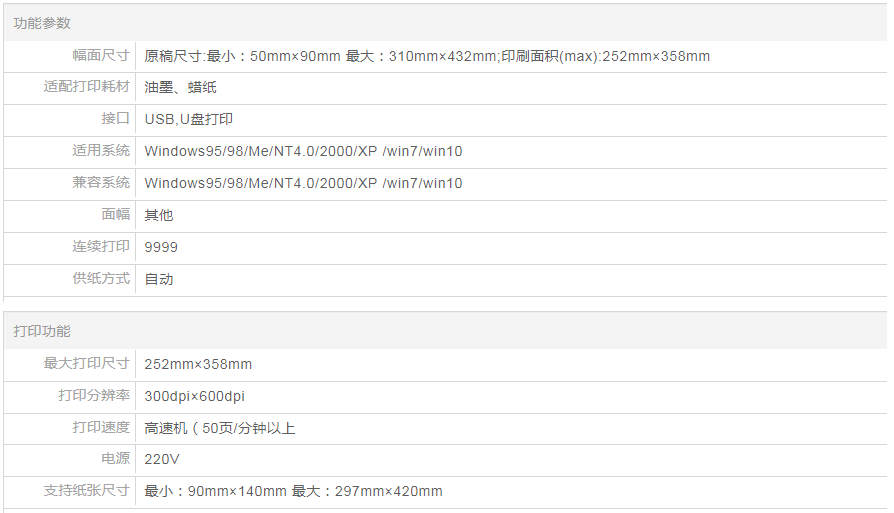Select the USB,U盘打印 value
This screenshot has height=513, width=894.
point(189,120)
